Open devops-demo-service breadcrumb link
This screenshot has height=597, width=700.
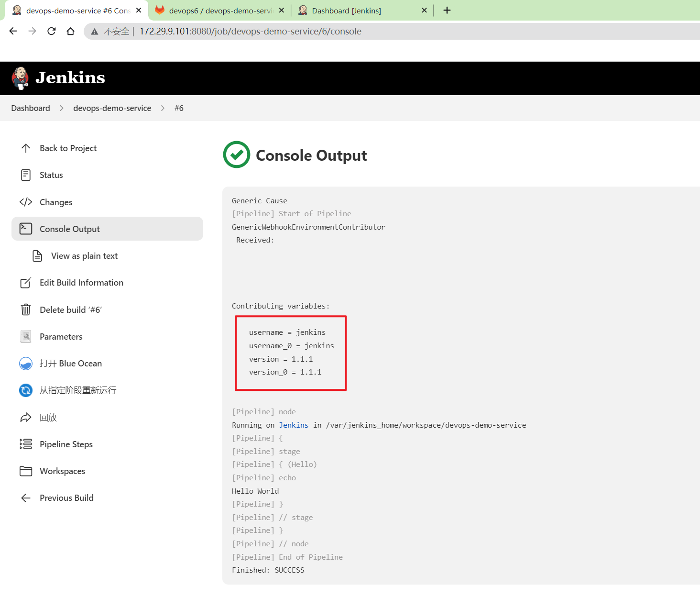coord(112,108)
